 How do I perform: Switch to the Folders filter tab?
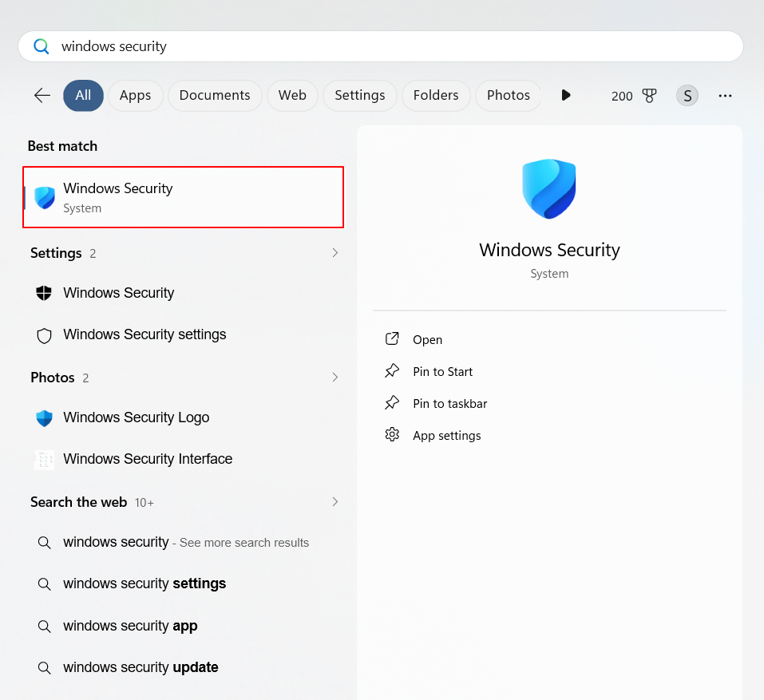tap(436, 96)
